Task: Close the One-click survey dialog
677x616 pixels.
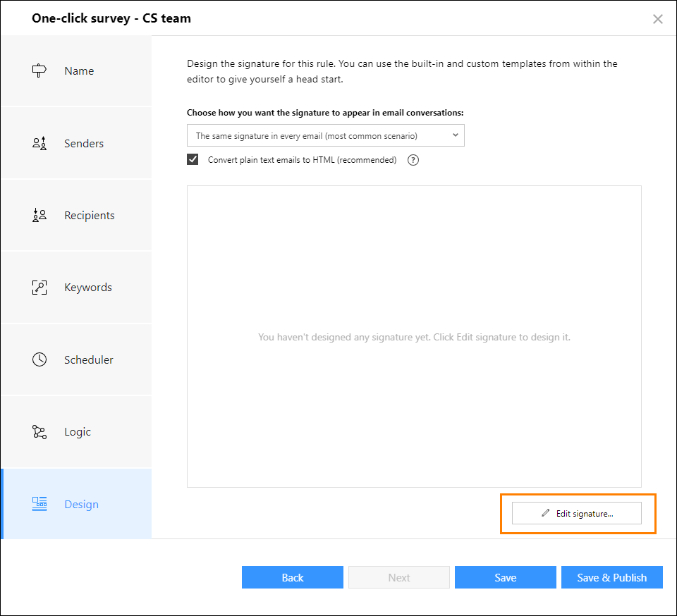Action: coord(657,19)
